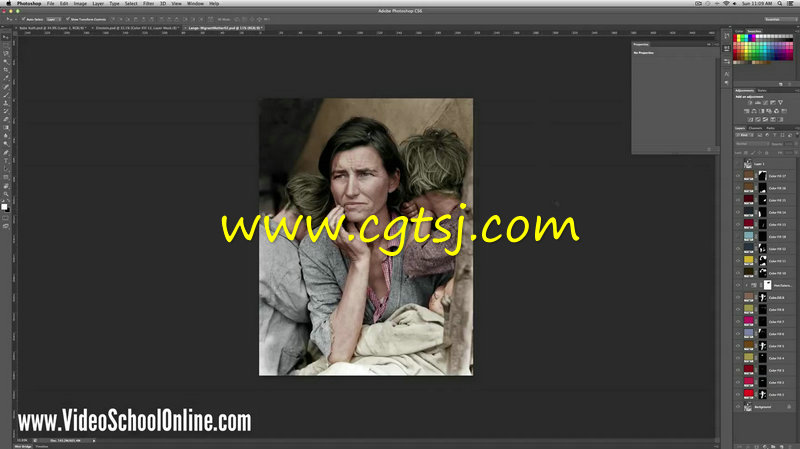Select the Zoom tool in toolbar
This screenshot has height=449, width=800.
(6, 194)
